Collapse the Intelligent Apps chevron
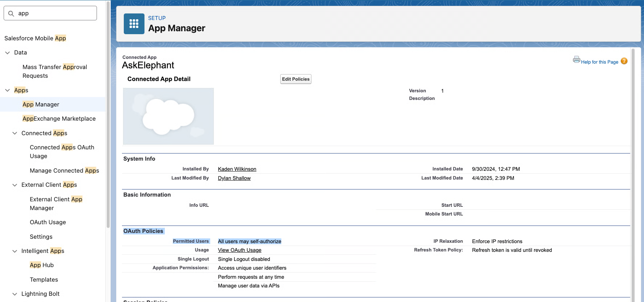The height and width of the screenshot is (302, 644). 15,251
